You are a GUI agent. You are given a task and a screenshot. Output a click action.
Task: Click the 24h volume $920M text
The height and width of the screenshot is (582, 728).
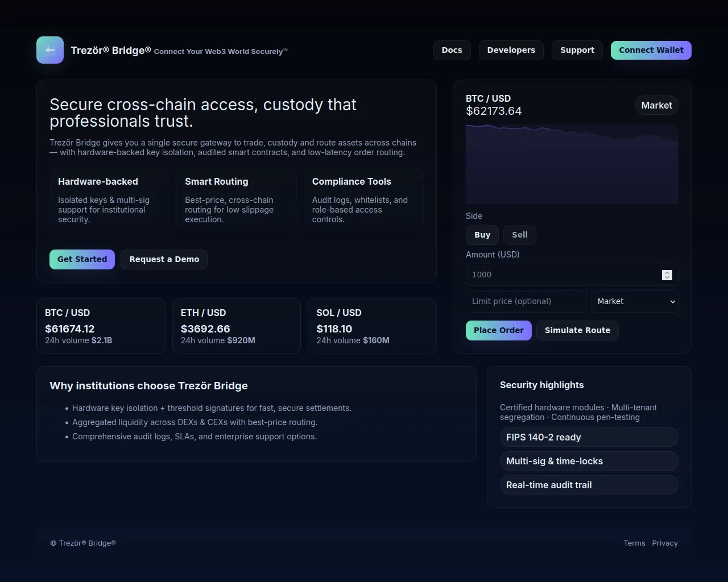coord(218,340)
